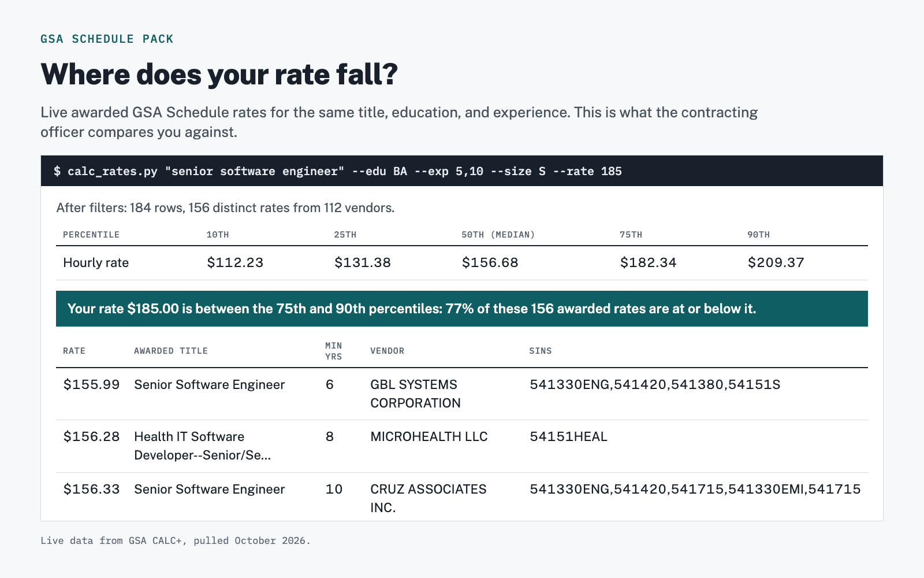
Task: Click the '90TH' column header
Action: click(759, 235)
